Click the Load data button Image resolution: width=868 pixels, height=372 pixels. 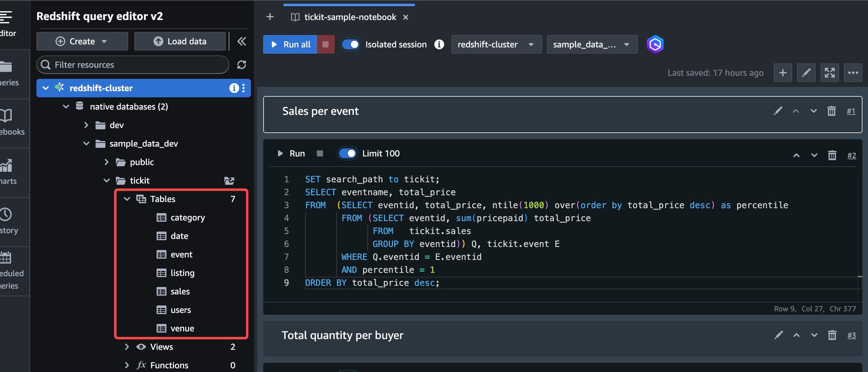pos(180,41)
